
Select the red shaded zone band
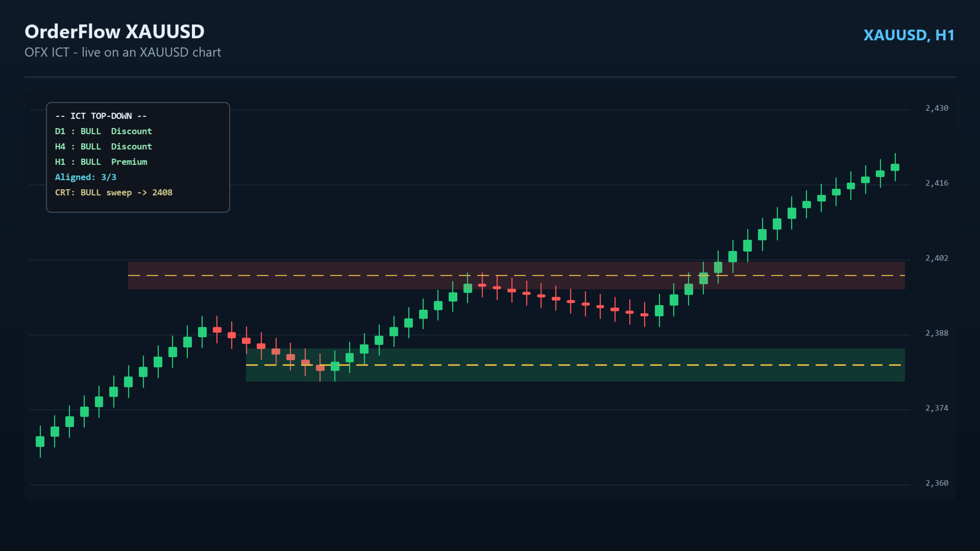516,275
